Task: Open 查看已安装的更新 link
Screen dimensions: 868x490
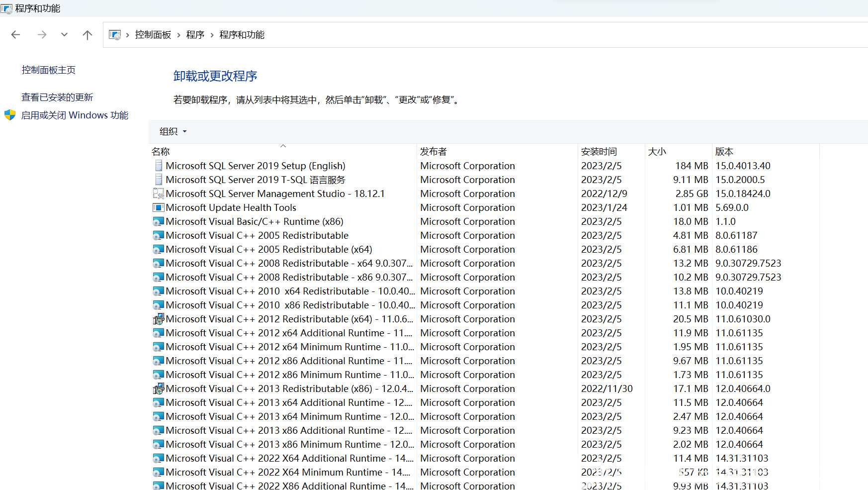Action: coord(57,98)
